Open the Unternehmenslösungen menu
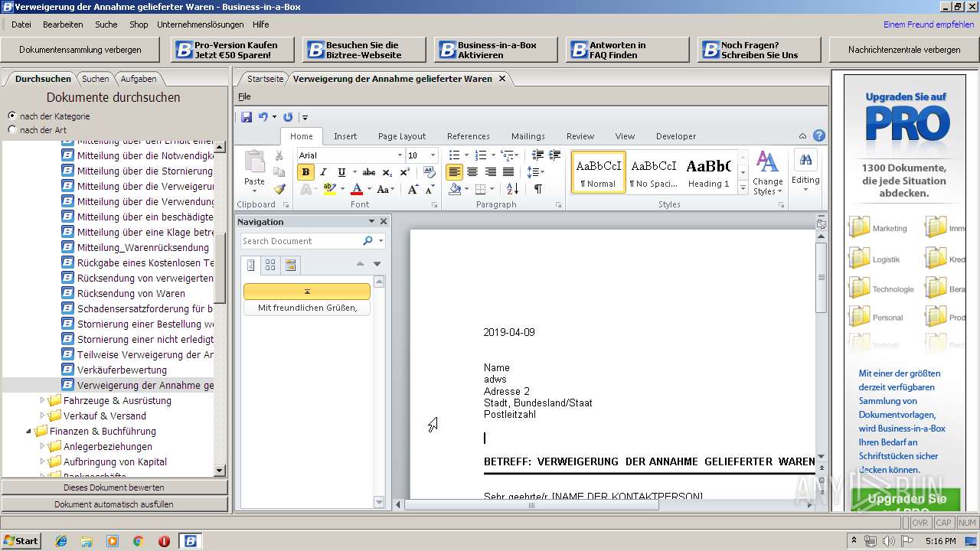This screenshot has width=980, height=551. click(201, 24)
